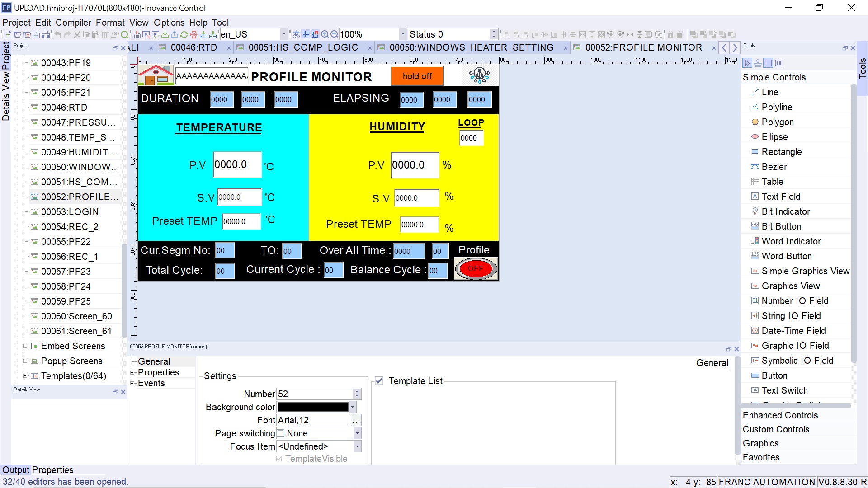Switch to the 00046:RTD tab
Image resolution: width=868 pixels, height=488 pixels.
193,47
